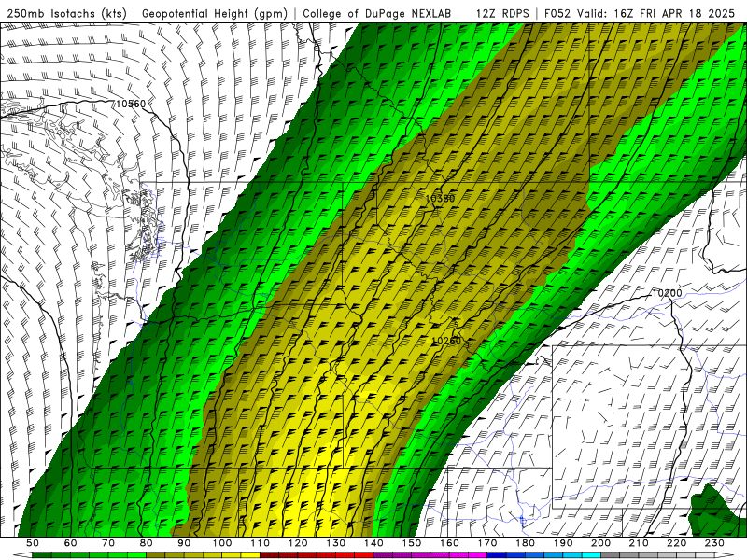Click the 'Geopotential Height (gpm)' title text

215,13
